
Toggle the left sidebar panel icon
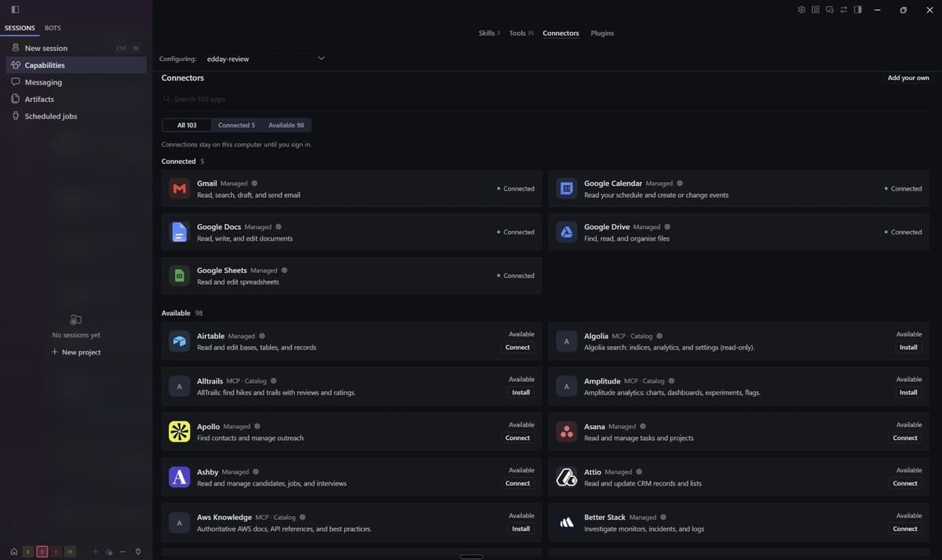coord(15,9)
